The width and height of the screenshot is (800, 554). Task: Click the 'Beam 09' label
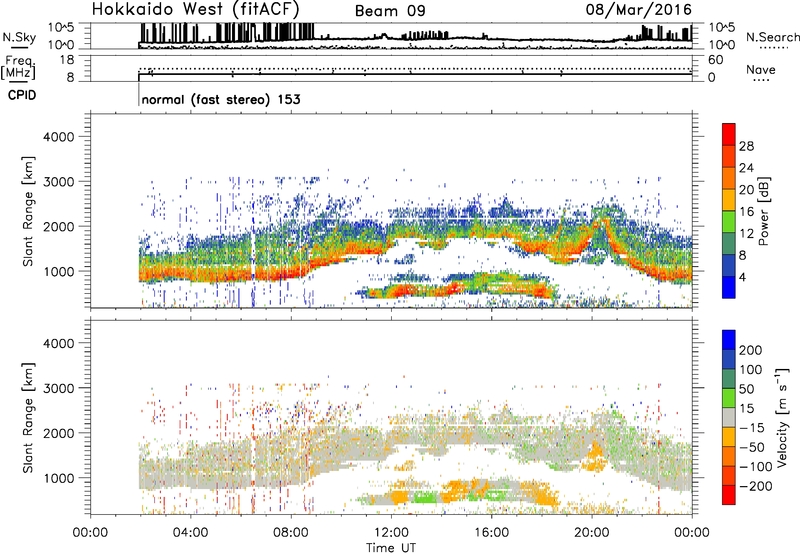click(x=390, y=11)
